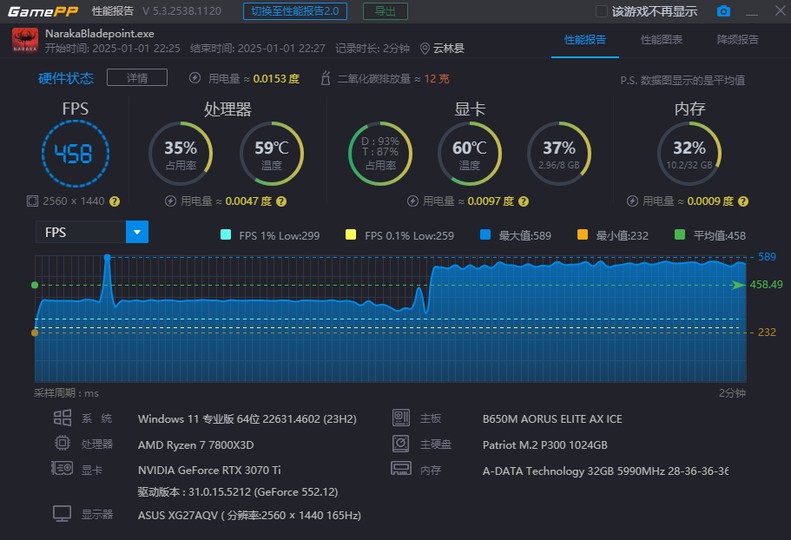The height and width of the screenshot is (540, 791).
Task: Click the driver version 31.0.15.5212 text
Action: pyautogui.click(x=238, y=492)
